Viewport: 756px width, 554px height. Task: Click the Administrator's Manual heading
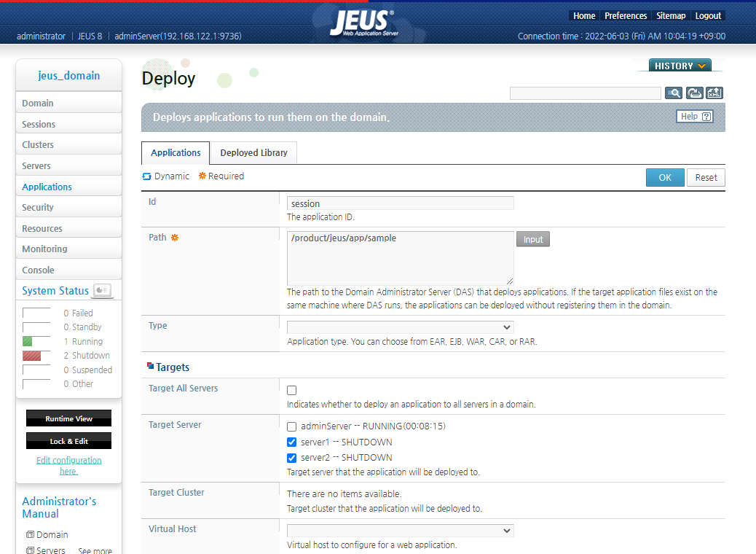coord(59,507)
